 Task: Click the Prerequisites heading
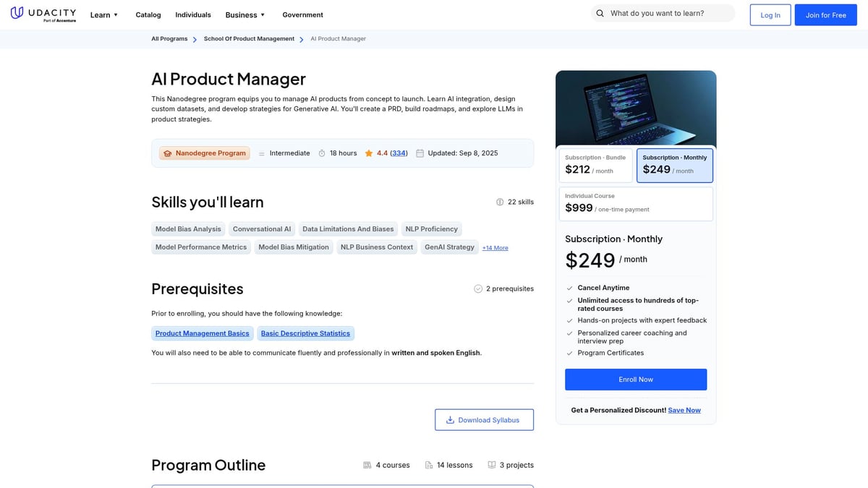(197, 289)
